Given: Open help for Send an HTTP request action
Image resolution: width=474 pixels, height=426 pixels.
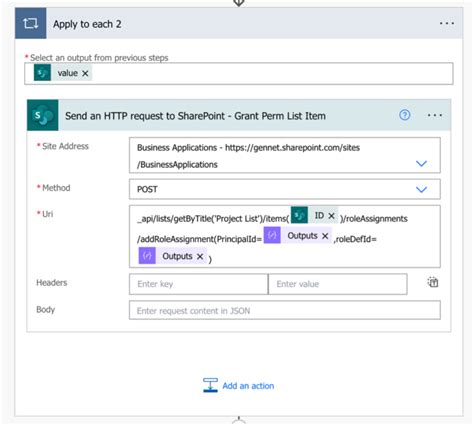Looking at the screenshot, I should (x=405, y=115).
